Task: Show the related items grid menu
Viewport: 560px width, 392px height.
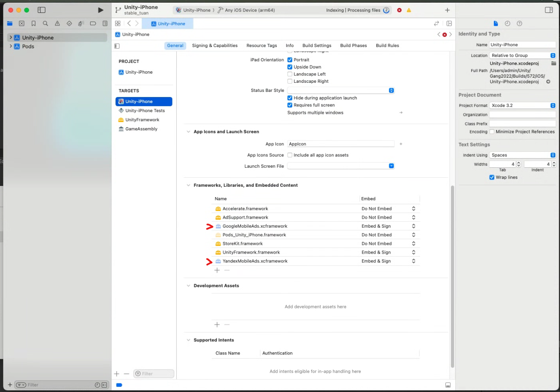Action: click(x=117, y=23)
